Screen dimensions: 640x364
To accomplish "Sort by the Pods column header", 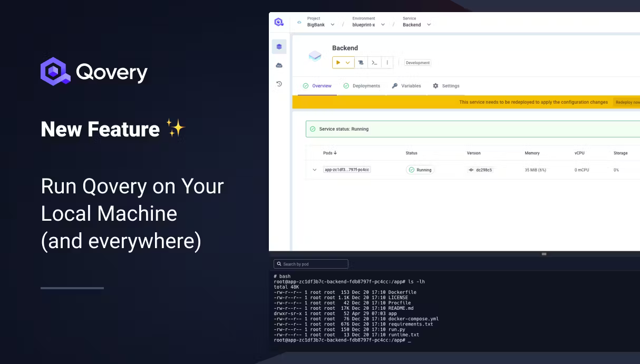I will tap(330, 153).
